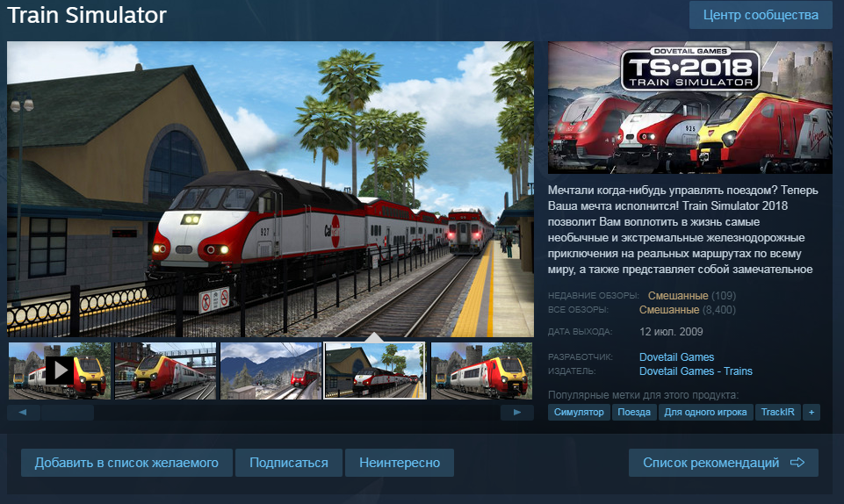Open recent reviews Смешанные (109) link

tap(692, 295)
